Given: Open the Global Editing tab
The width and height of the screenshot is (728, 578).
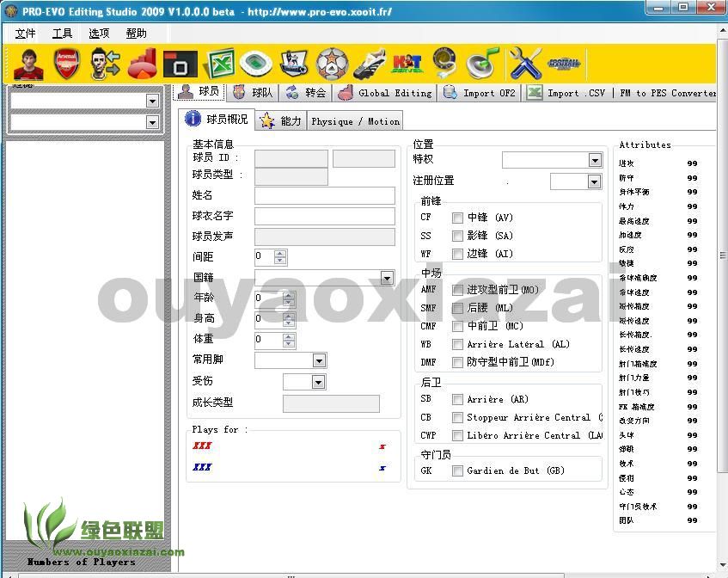Looking at the screenshot, I should point(385,93).
